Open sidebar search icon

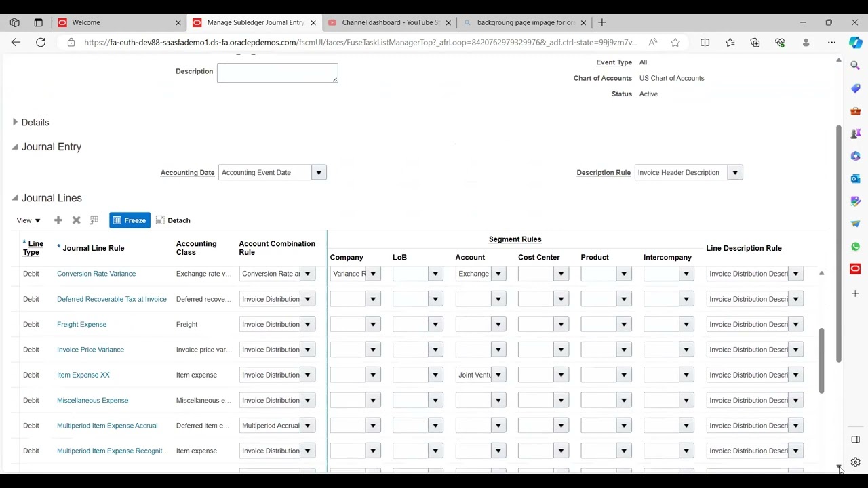[x=856, y=66]
